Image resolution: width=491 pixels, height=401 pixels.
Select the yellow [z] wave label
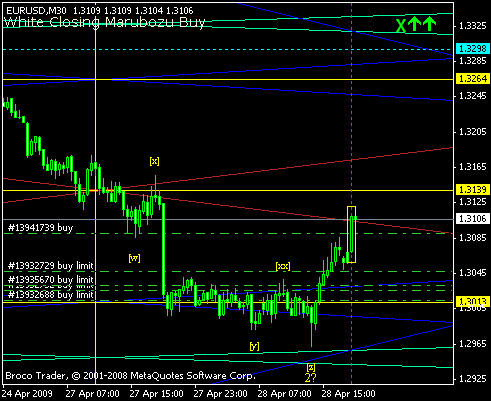click(311, 367)
